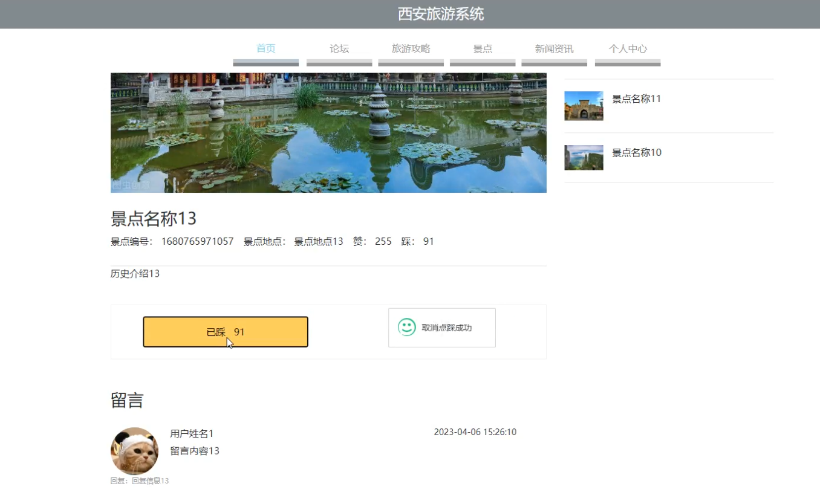
Task: Click the smiley icon in the success toast
Action: click(x=407, y=328)
